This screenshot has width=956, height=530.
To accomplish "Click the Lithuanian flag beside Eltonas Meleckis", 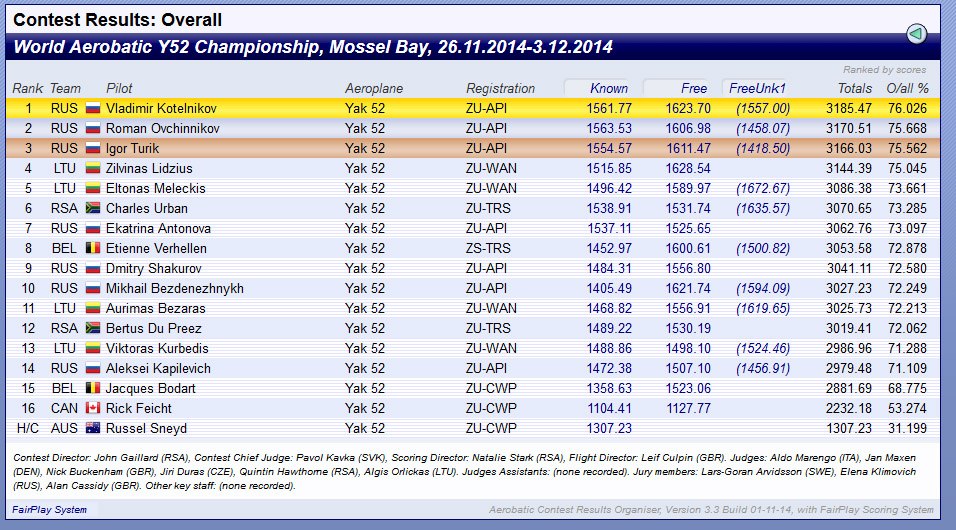I will [x=93, y=188].
